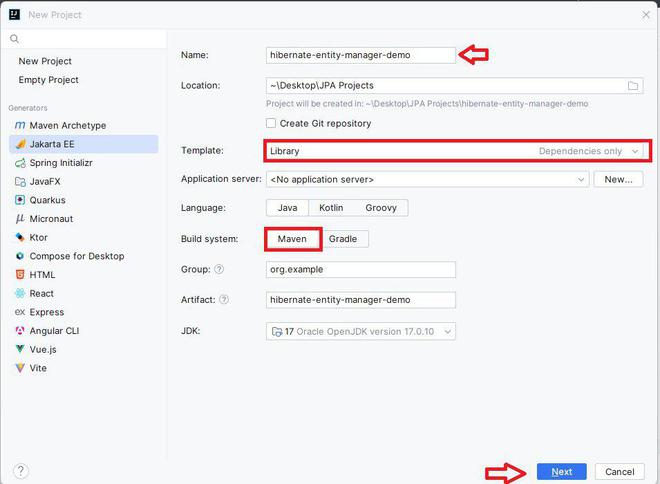Click the search magnifier icon
The image size is (660, 484).
pos(14,39)
